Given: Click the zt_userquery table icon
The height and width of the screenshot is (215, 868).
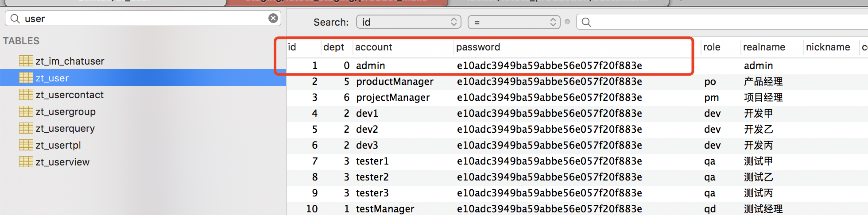Looking at the screenshot, I should point(26,128).
